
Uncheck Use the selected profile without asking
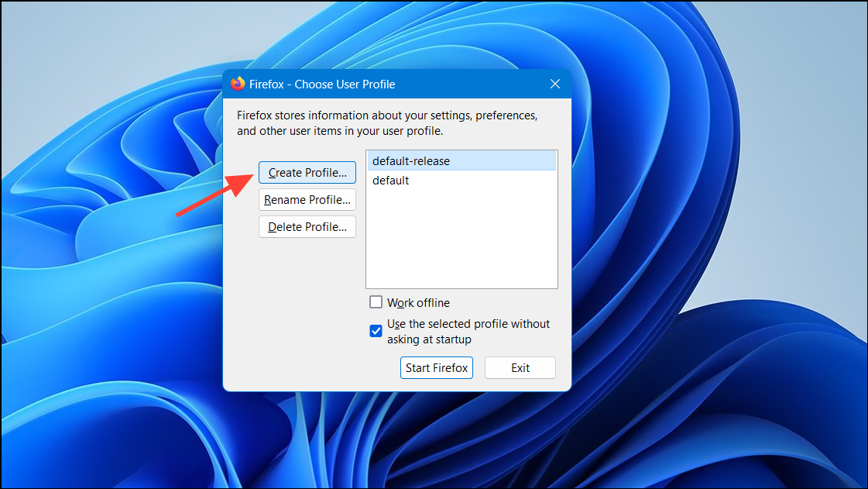376,330
